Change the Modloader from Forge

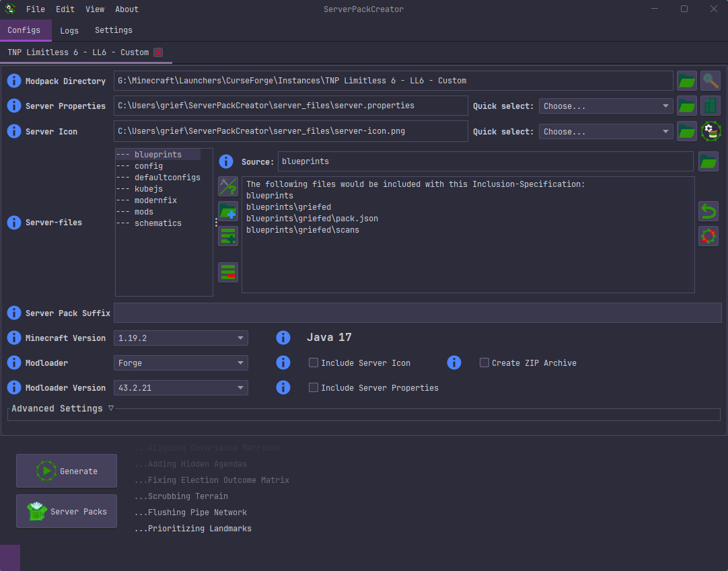pos(180,363)
